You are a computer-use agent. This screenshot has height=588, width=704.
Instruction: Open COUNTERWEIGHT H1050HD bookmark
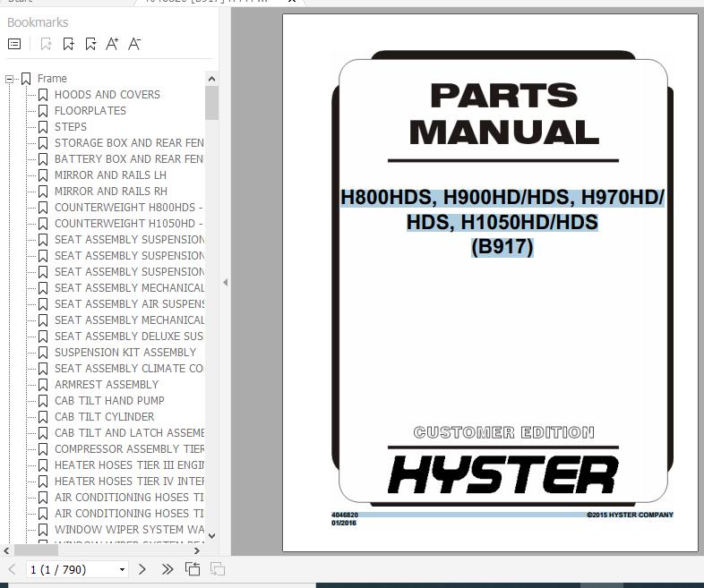(129, 224)
